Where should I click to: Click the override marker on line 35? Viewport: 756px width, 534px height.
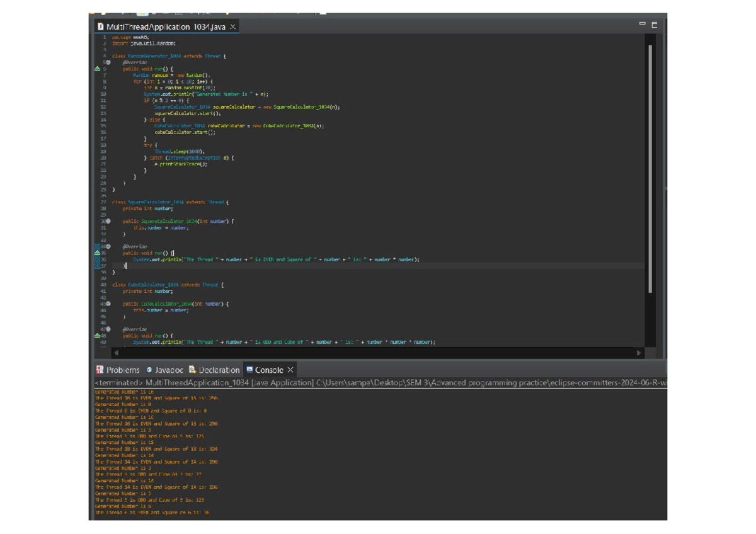(97, 253)
